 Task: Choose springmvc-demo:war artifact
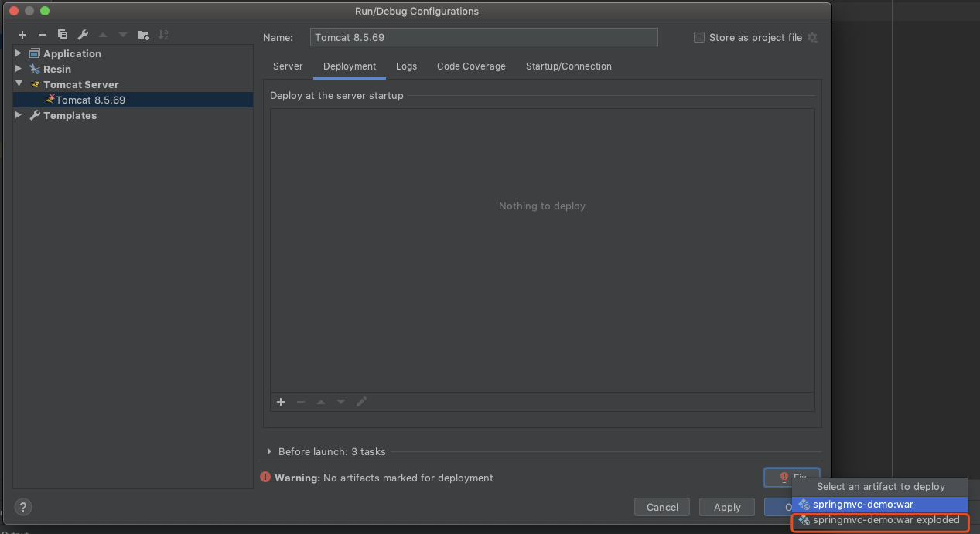(879, 505)
